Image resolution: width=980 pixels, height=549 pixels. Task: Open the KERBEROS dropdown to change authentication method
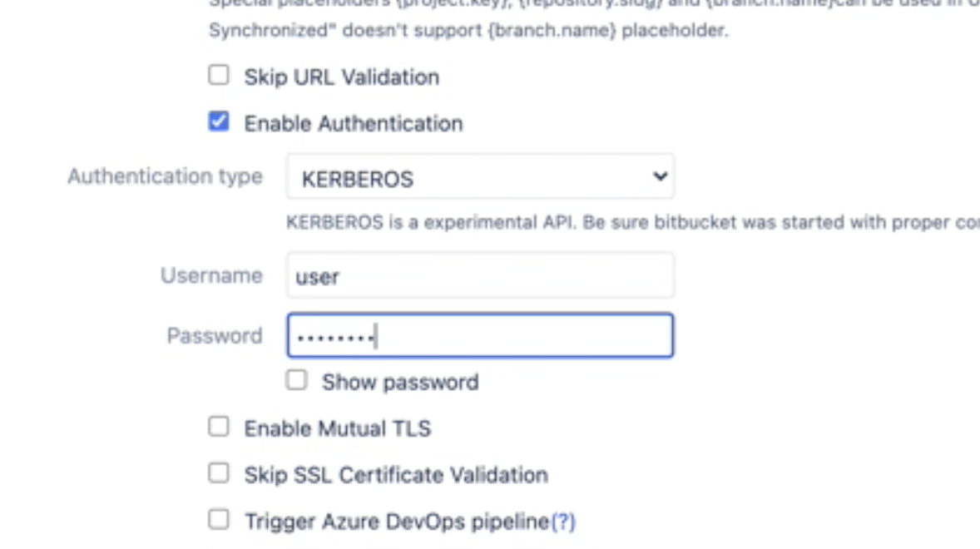tap(478, 176)
